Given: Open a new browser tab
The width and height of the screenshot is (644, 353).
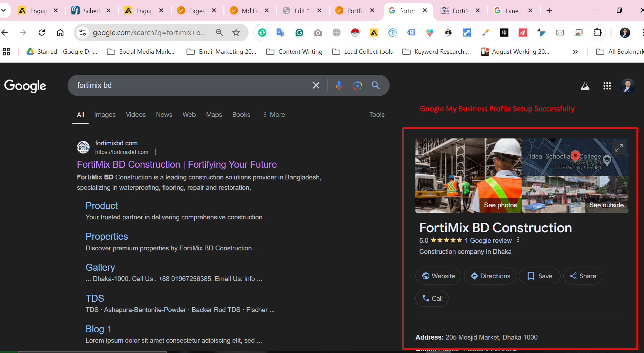Looking at the screenshot, I should (x=549, y=11).
